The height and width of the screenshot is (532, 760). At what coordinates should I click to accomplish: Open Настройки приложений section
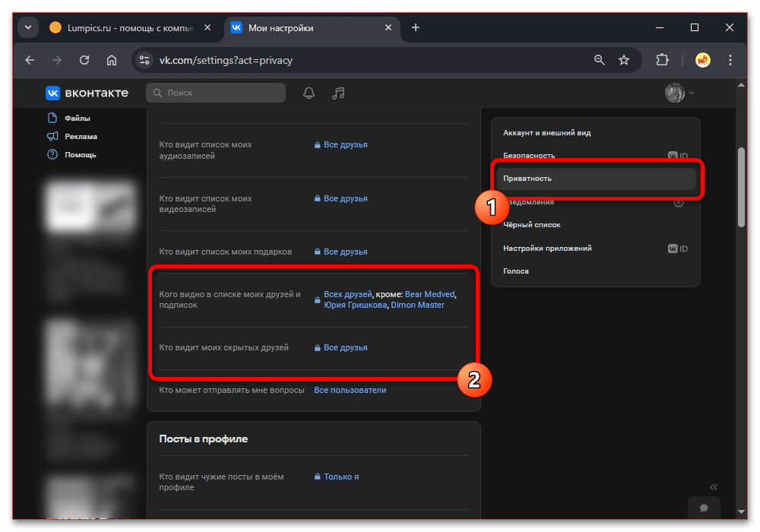pos(595,248)
